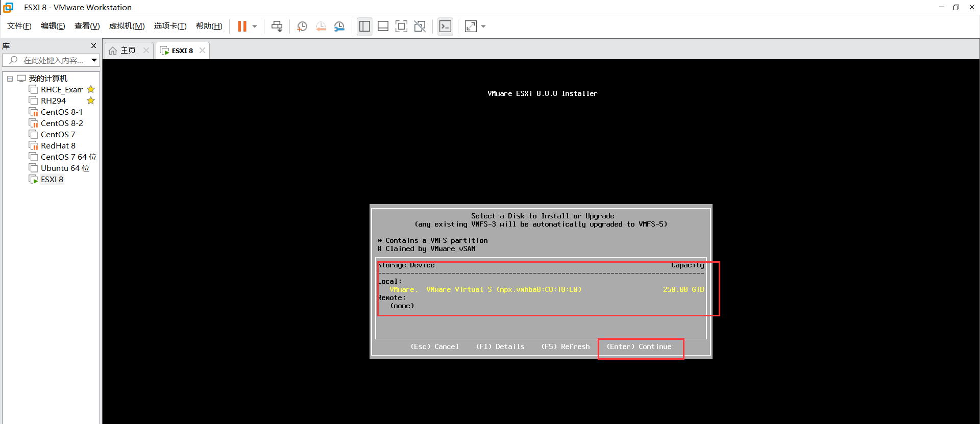The height and width of the screenshot is (424, 980).
Task: Close the ESXI 8 tab
Action: pos(202,50)
